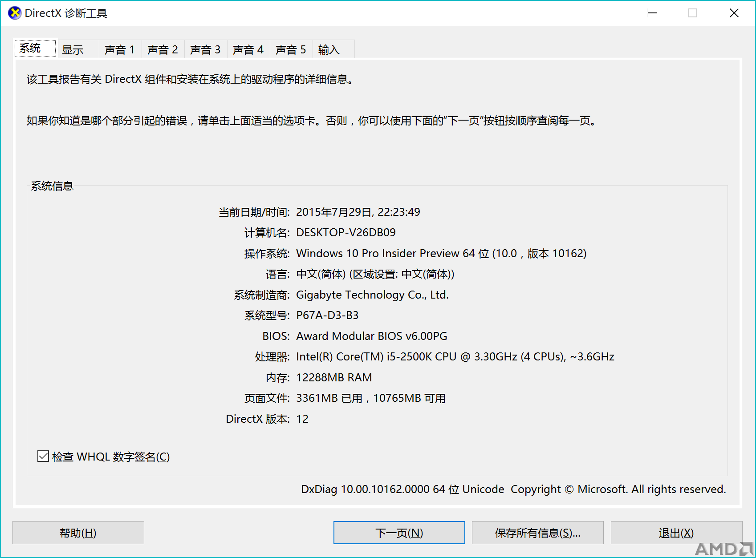Click system model P67A-D3-B3

pos(327,315)
